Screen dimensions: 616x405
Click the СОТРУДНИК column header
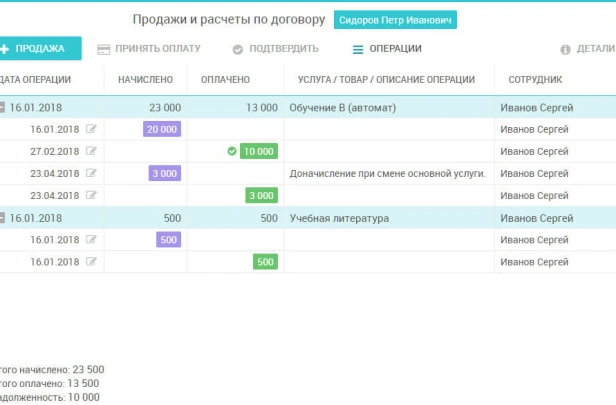[535, 79]
